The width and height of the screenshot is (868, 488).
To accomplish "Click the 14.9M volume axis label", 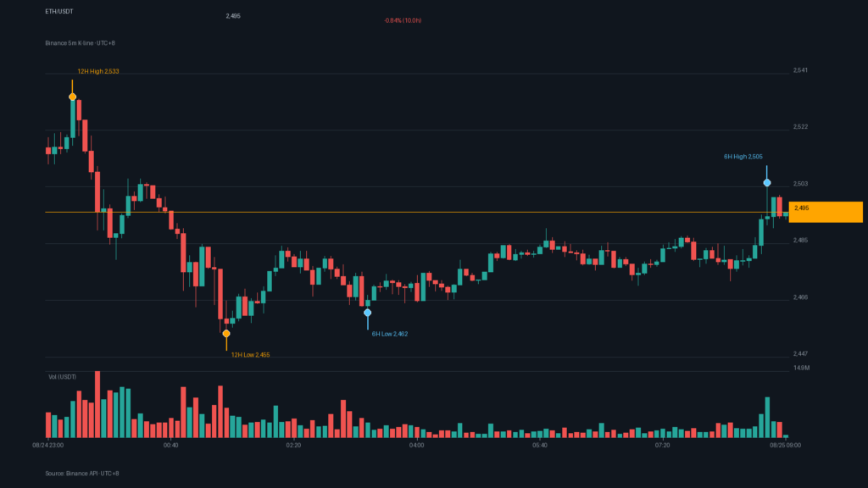I will click(801, 368).
